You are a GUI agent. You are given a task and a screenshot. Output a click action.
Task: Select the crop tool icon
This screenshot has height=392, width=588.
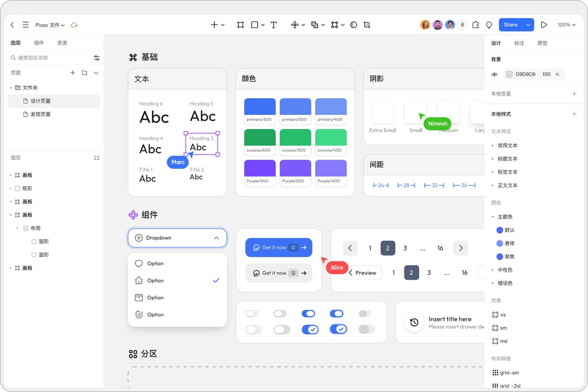(x=367, y=25)
